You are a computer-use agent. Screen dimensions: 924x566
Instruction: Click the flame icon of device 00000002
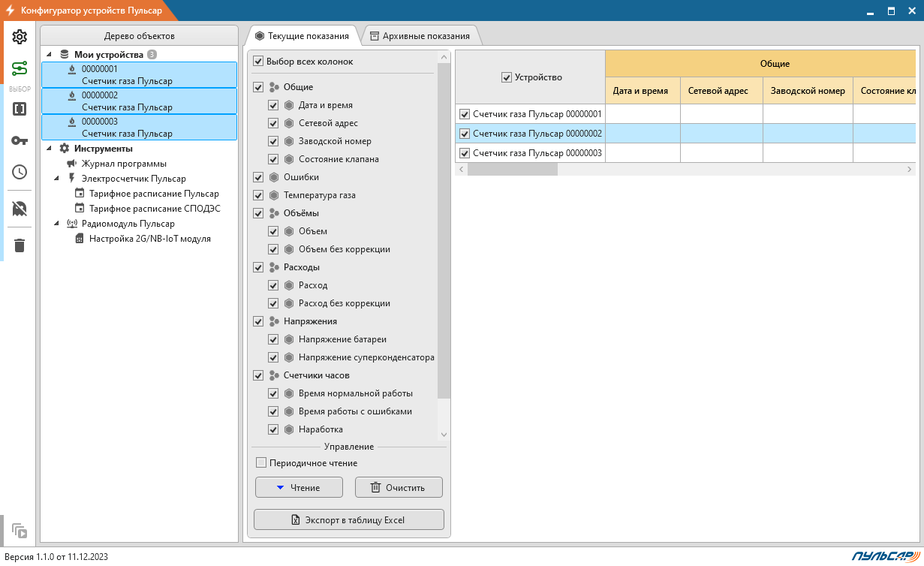pos(71,95)
